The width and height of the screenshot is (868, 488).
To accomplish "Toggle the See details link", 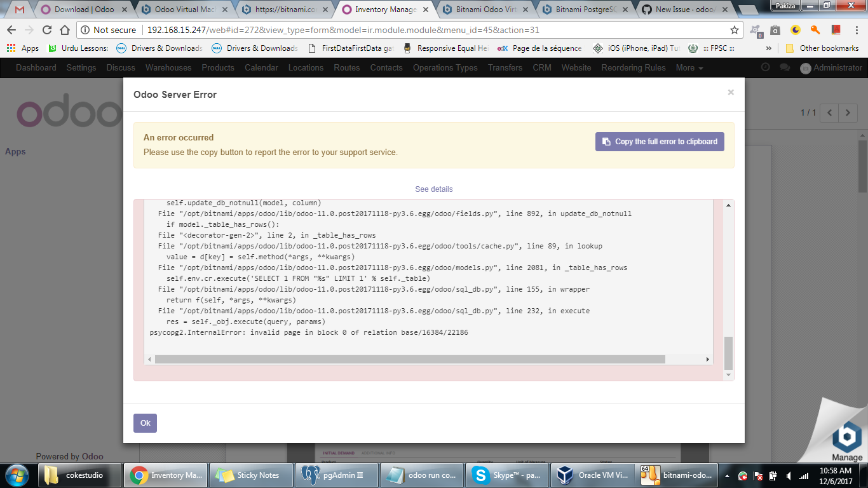I will [434, 189].
